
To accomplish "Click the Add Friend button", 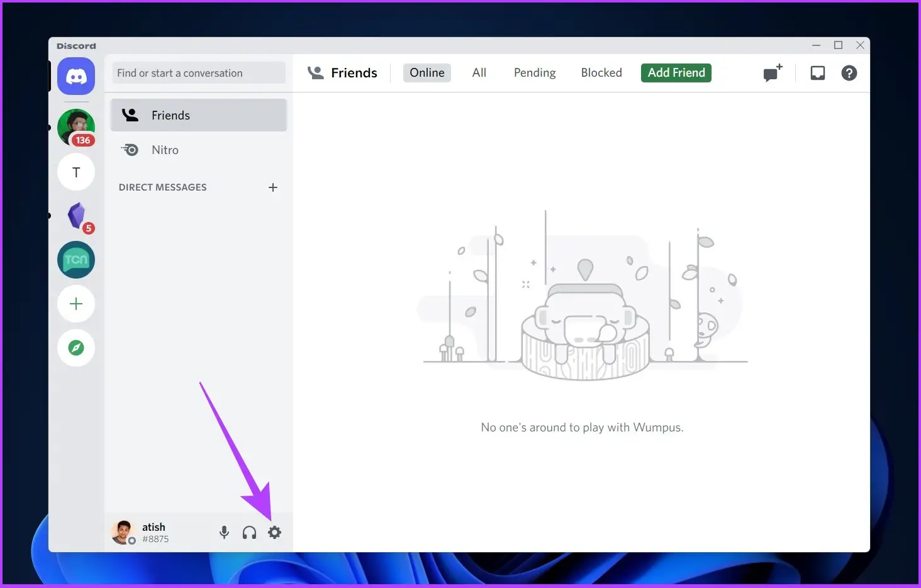I will [676, 73].
